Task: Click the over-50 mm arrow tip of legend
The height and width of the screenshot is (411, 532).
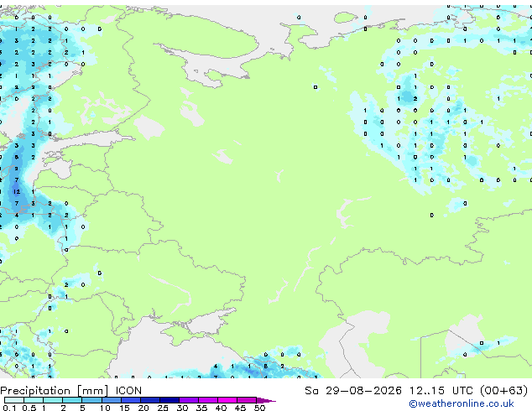Action: [266, 400]
